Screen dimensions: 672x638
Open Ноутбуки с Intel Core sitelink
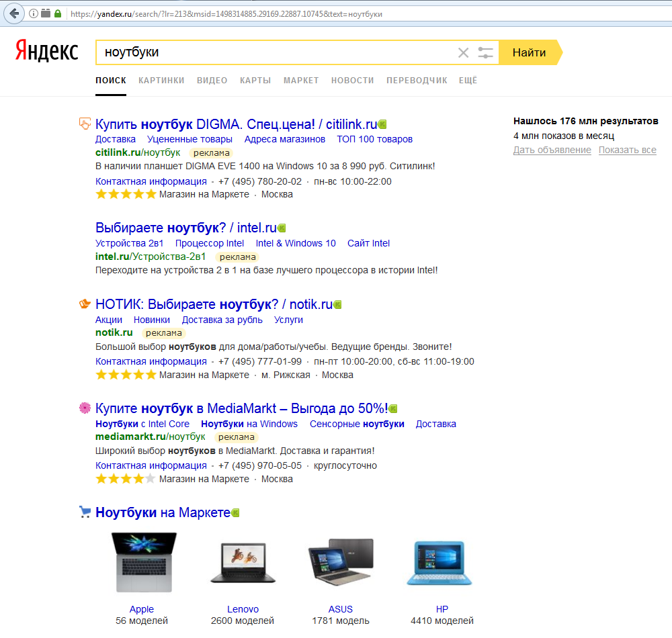142,424
